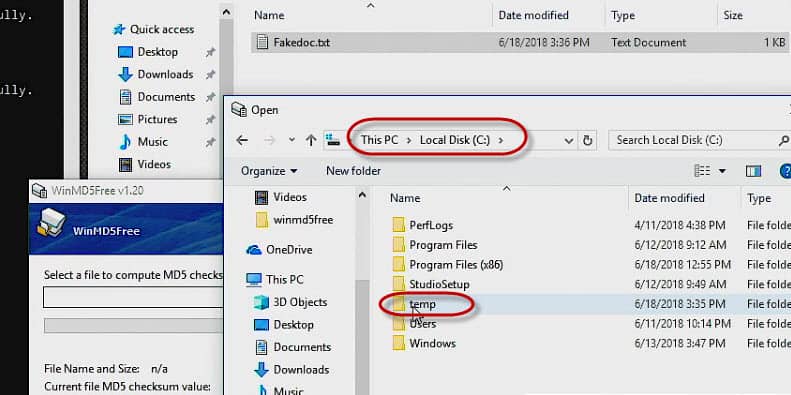Click the Forward arrow in Open dialog
The image size is (791, 395).
tap(269, 140)
